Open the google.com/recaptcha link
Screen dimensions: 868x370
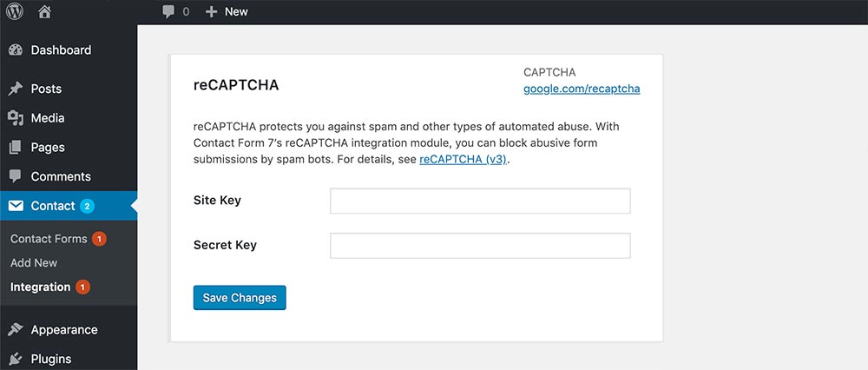tap(582, 89)
